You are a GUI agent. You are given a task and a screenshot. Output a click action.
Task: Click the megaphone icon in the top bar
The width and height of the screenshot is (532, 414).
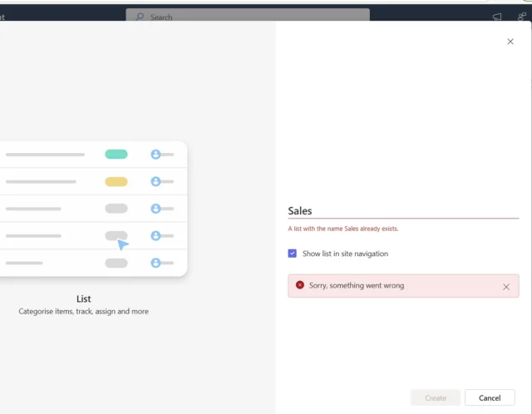coord(497,17)
